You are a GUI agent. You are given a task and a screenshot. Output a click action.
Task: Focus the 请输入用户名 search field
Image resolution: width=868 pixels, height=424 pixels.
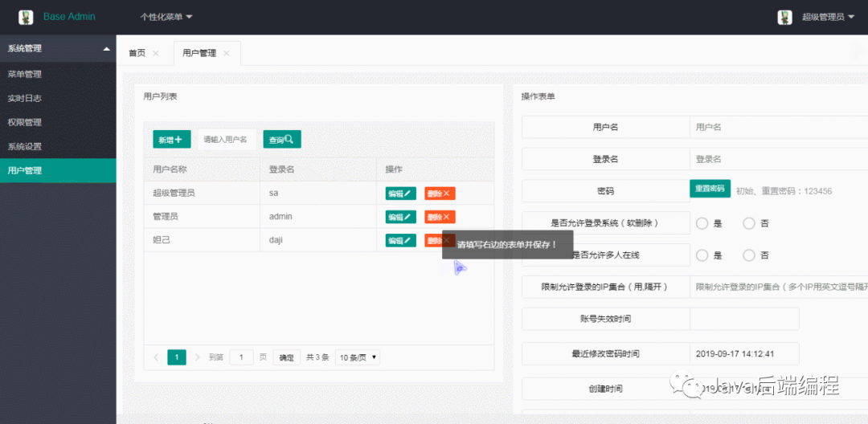227,139
